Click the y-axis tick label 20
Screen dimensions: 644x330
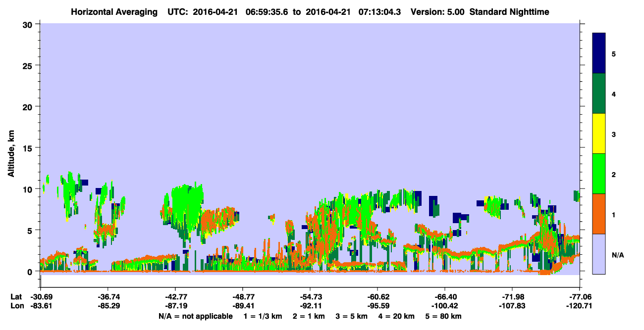29,106
